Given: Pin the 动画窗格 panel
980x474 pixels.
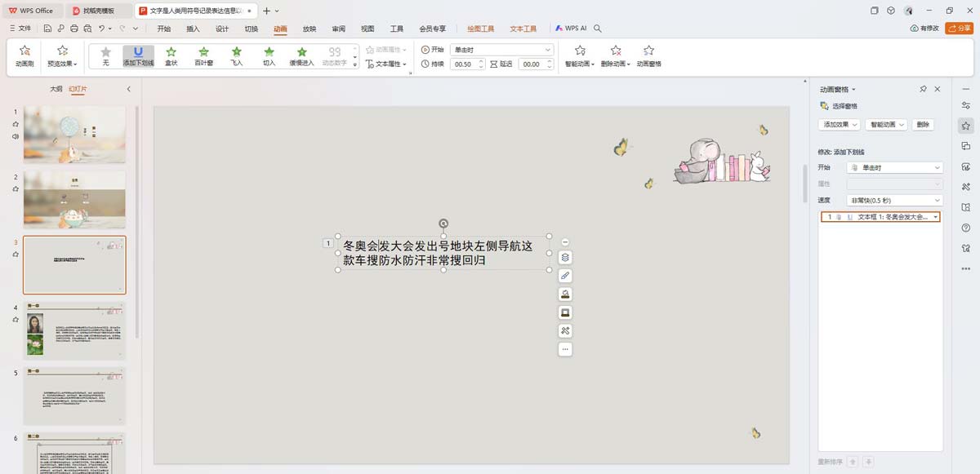Looking at the screenshot, I should (x=923, y=89).
